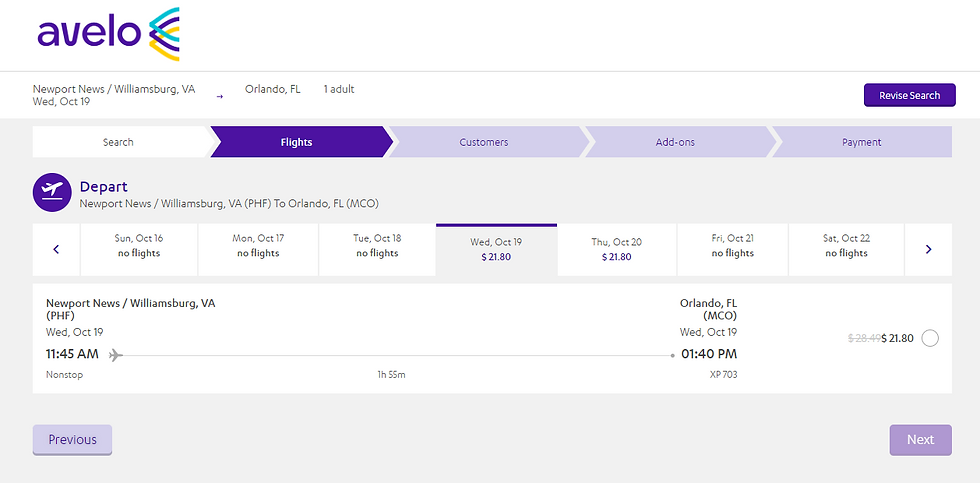Open the Payment step
The image size is (980, 483).
pyautogui.click(x=861, y=142)
